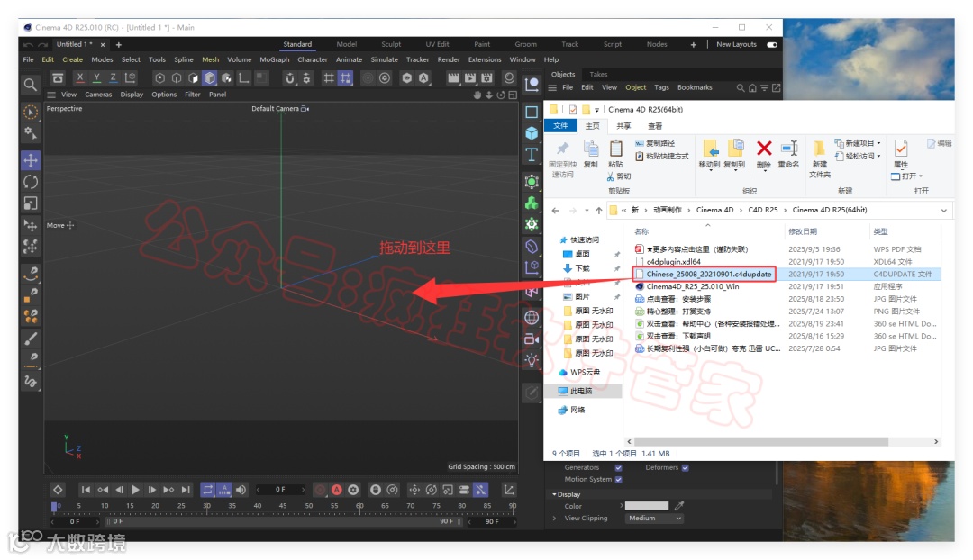973x560 pixels.
Task: Click the 删除 delete button in Explorer
Action: (764, 155)
